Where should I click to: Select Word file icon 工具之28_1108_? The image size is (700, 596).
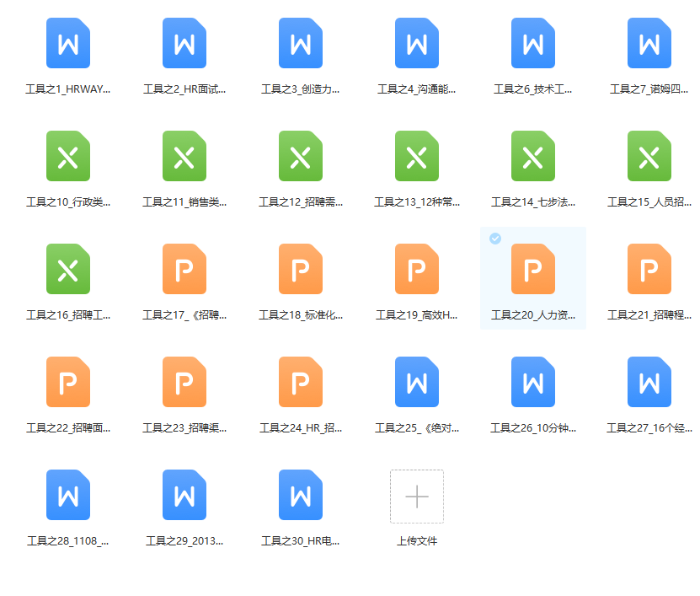68,495
